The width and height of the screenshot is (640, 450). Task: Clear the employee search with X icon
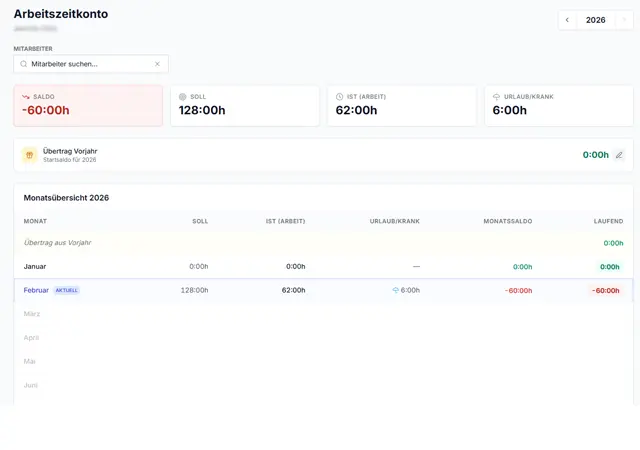157,64
